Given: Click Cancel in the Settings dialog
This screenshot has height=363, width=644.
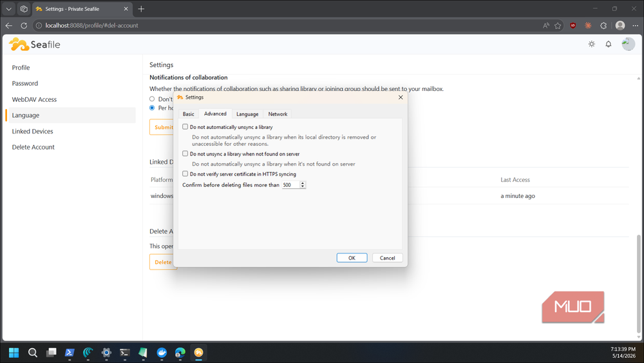Looking at the screenshot, I should 387,258.
